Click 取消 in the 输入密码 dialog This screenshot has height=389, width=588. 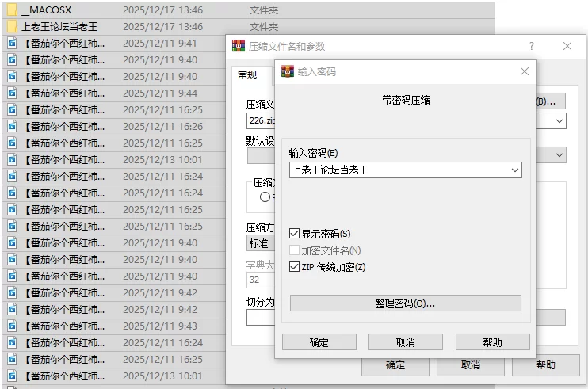click(x=406, y=342)
